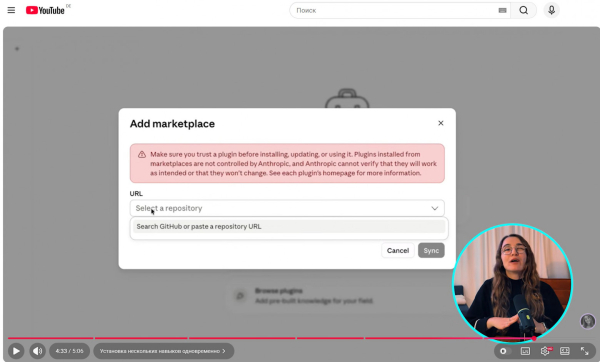Turn on subtitles captions
This screenshot has width=600, height=362.
coord(525,351)
